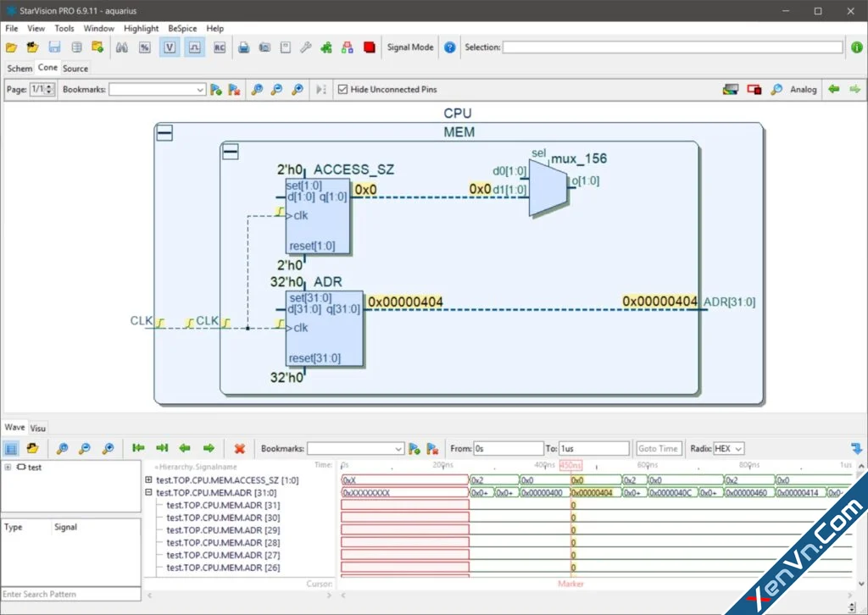The height and width of the screenshot is (615, 868).
Task: Expand test.TOP.CPU.MEM.ACCESS_SZ signal
Action: click(148, 479)
